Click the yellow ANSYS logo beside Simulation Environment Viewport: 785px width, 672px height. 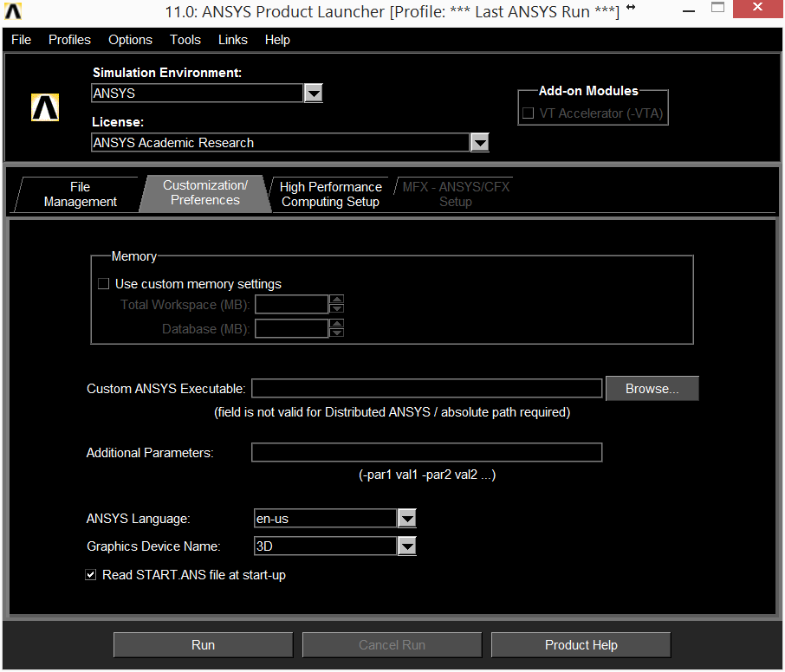45,107
